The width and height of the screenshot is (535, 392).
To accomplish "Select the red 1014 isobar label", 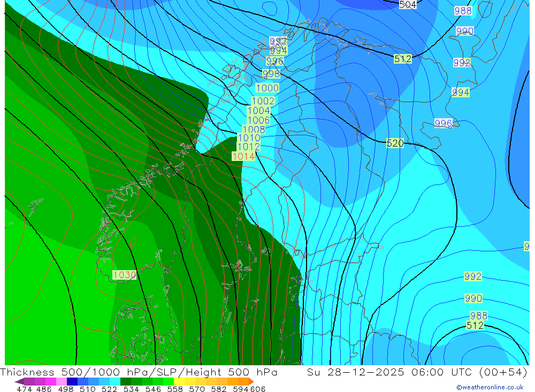I will pyautogui.click(x=243, y=157).
